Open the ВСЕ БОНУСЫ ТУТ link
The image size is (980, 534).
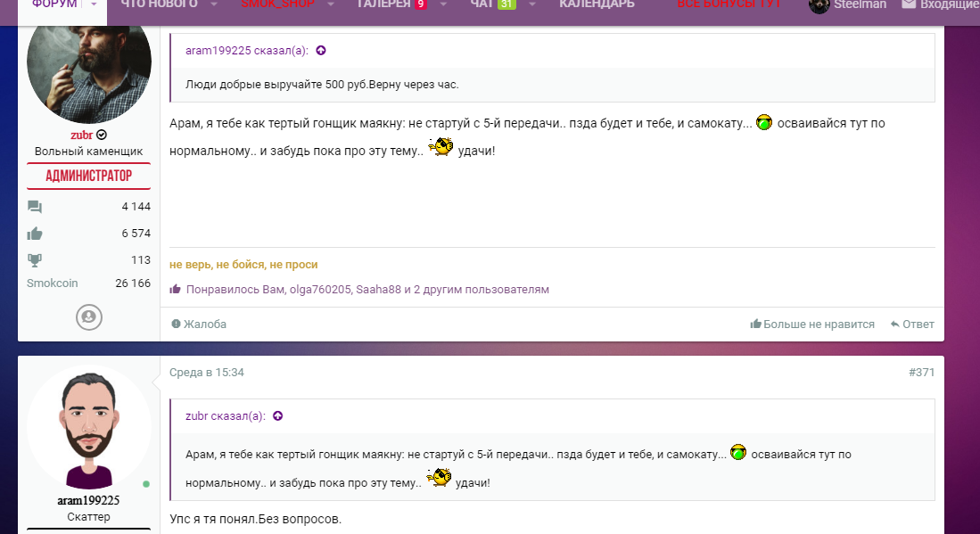click(x=729, y=4)
